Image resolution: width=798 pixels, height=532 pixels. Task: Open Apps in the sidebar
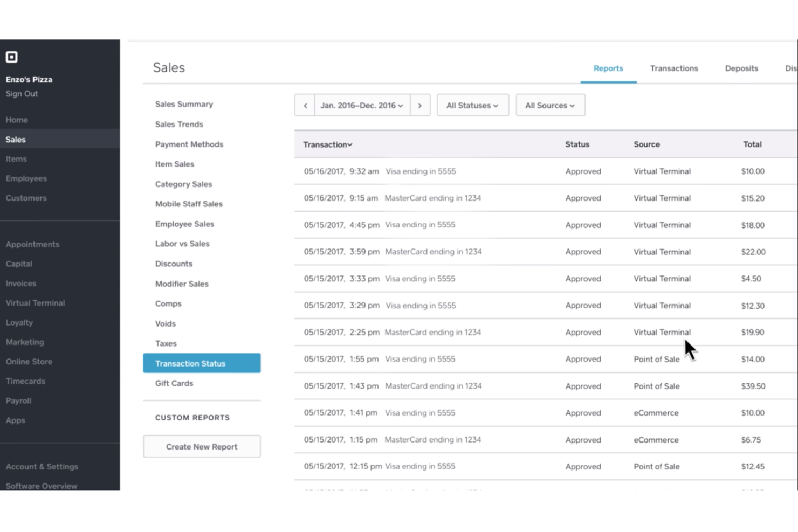point(15,420)
